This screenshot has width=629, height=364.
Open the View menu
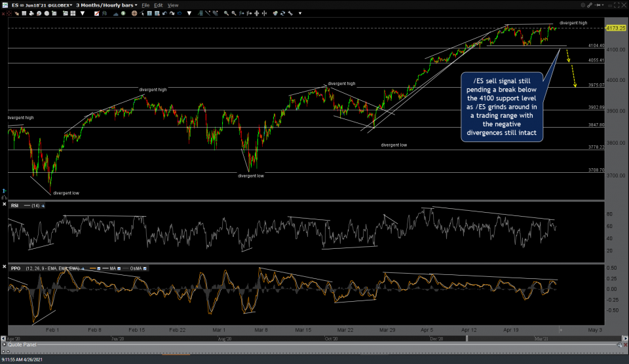click(173, 5)
